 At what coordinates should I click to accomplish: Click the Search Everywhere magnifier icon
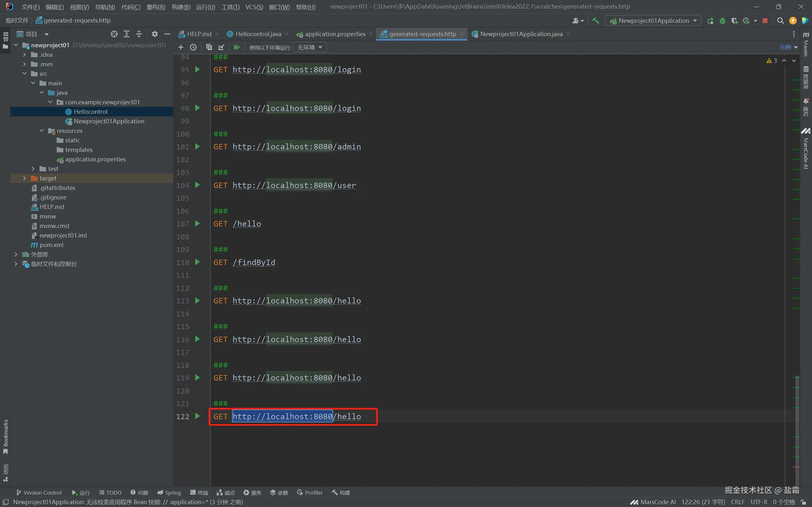(x=781, y=21)
